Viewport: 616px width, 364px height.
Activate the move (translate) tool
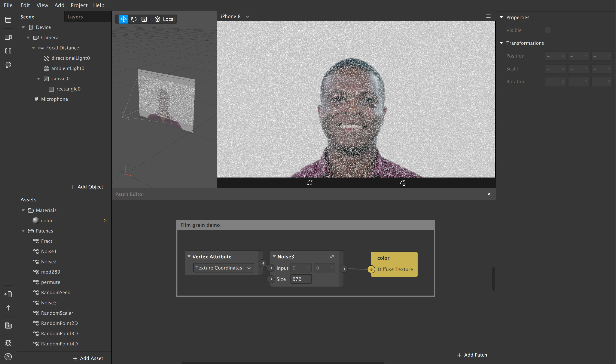pos(123,19)
